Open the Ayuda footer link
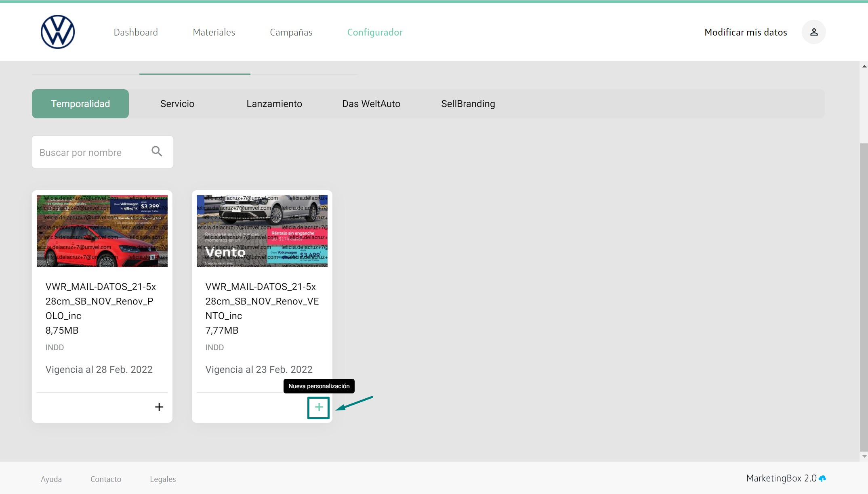 [51, 479]
